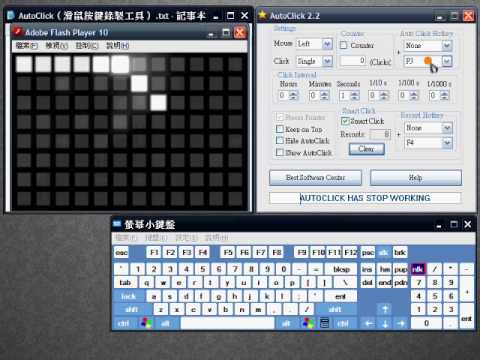Click the AUTOCLICK HAS STOP WORKING status field
This screenshot has height=360, width=480.
(365, 198)
